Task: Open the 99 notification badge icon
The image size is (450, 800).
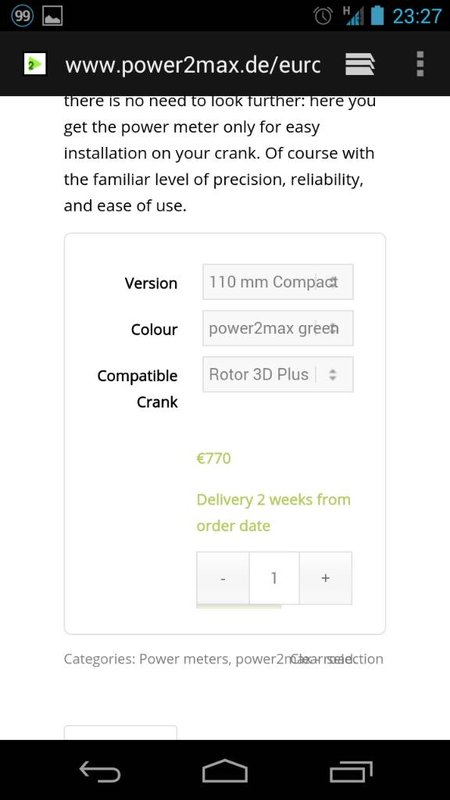Action: (x=22, y=16)
